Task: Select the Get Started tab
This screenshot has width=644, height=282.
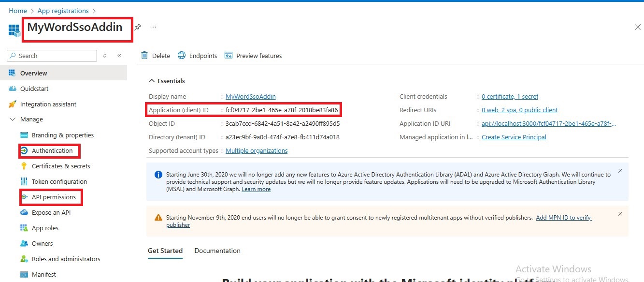Action: click(x=165, y=251)
